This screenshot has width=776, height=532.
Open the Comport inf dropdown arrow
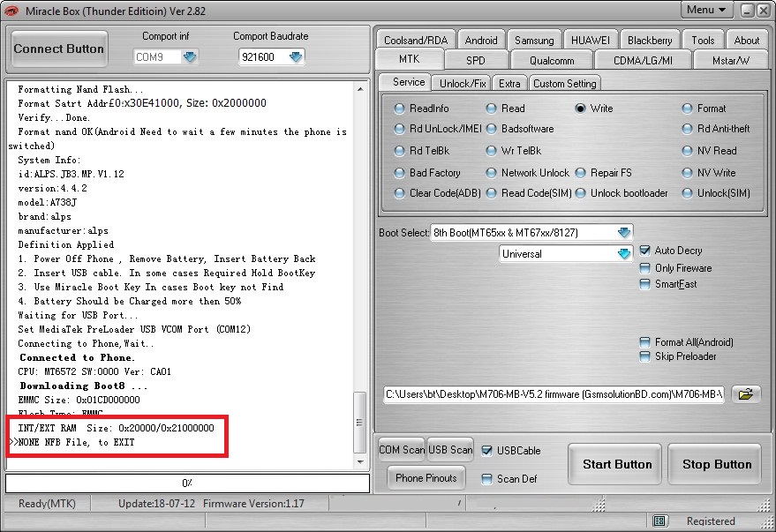tap(190, 56)
